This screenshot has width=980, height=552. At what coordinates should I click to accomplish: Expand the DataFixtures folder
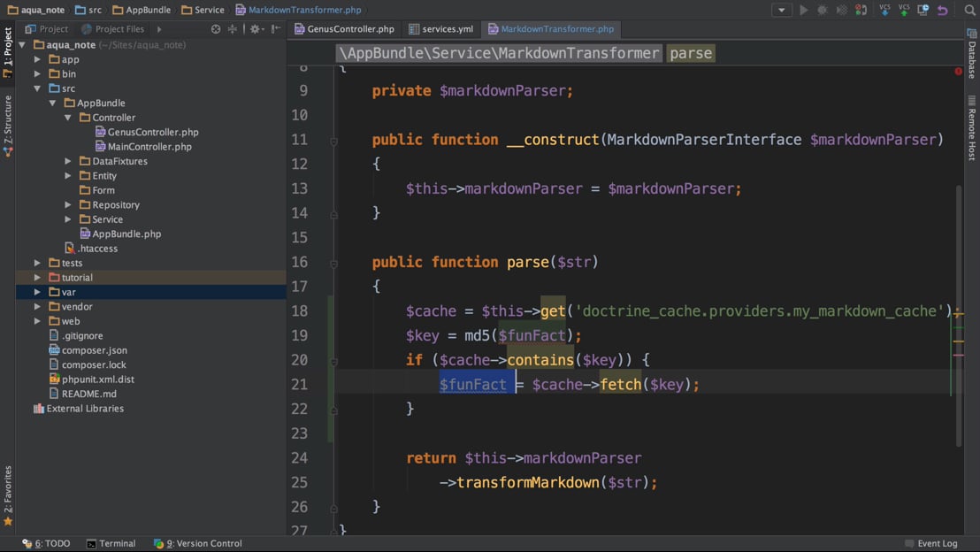[68, 161]
